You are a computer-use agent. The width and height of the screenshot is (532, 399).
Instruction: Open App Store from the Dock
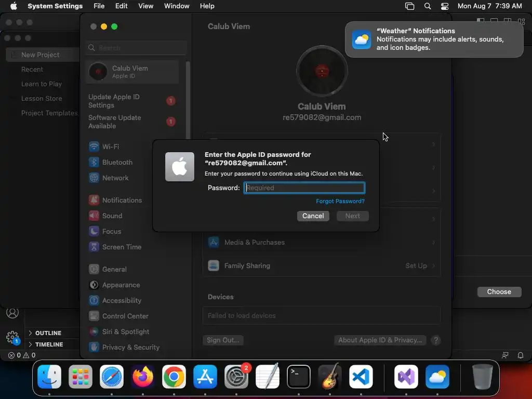[x=205, y=377]
